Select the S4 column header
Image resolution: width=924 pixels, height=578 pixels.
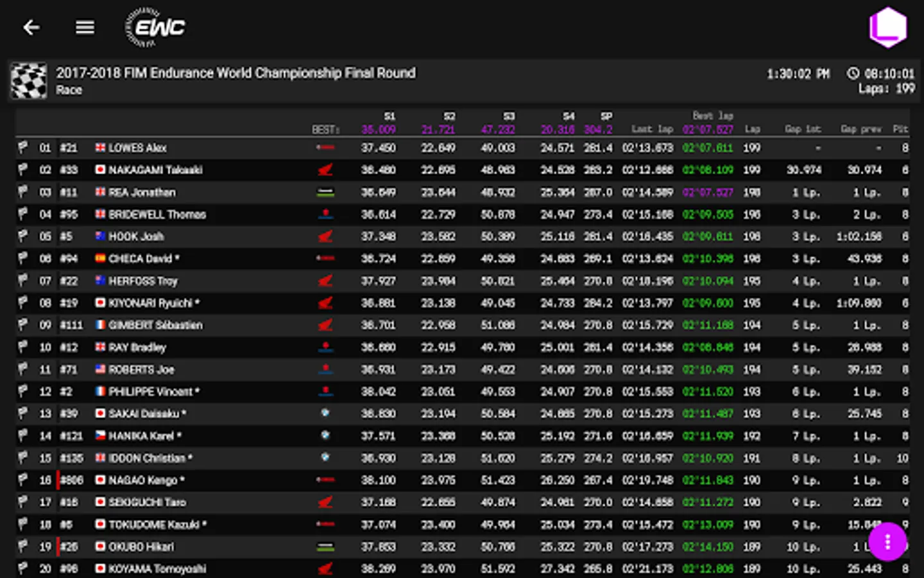tap(569, 116)
